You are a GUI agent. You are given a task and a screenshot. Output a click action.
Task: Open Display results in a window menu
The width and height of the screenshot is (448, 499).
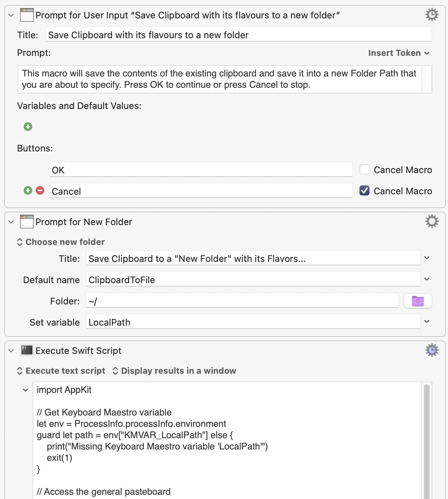point(174,371)
